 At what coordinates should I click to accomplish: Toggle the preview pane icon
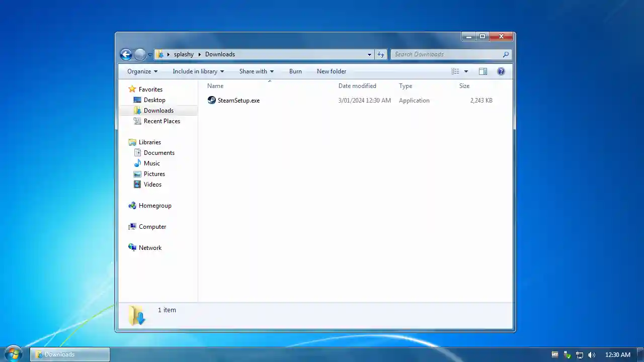pyautogui.click(x=482, y=71)
